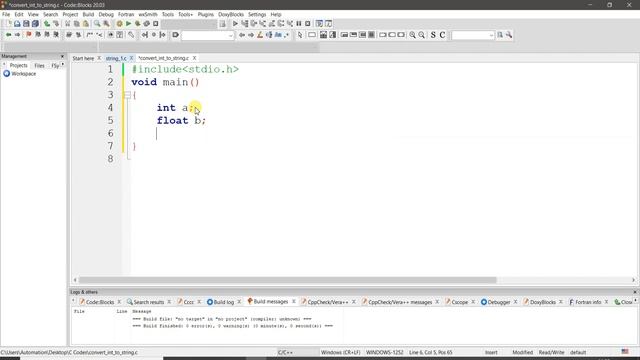
Task: Open the Settings menu
Action: 257,14
